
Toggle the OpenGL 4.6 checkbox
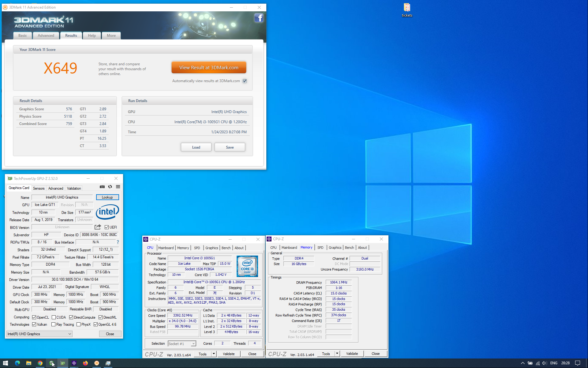point(96,324)
